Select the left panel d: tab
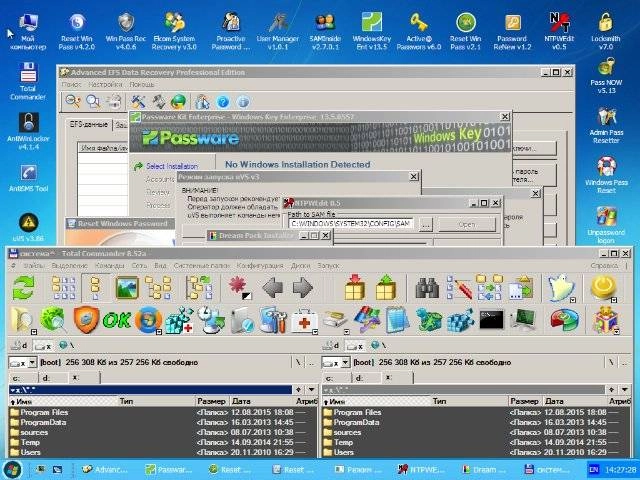This screenshot has width=640, height=480. [x=53, y=378]
